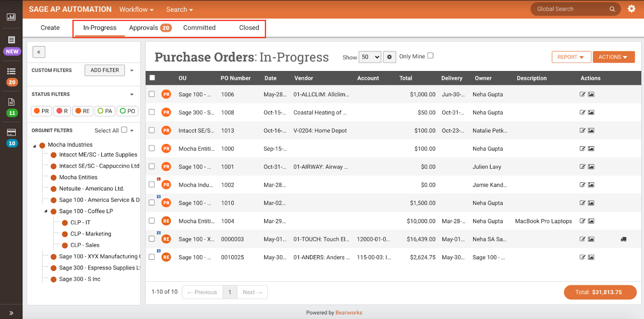Click the truck icon on PO 0000003

[x=623, y=239]
